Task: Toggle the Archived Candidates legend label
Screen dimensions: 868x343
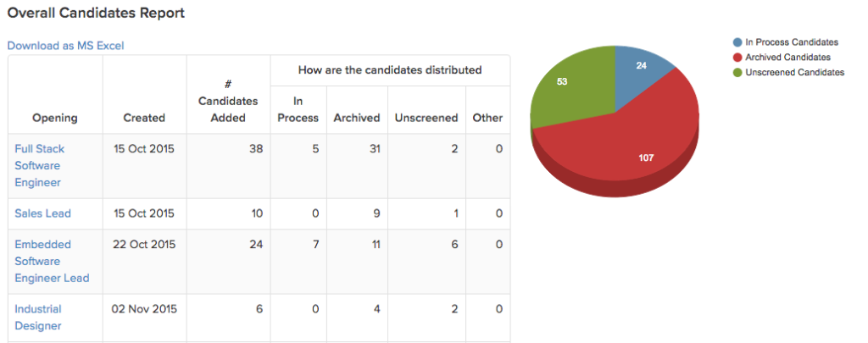Action: pyautogui.click(x=787, y=57)
